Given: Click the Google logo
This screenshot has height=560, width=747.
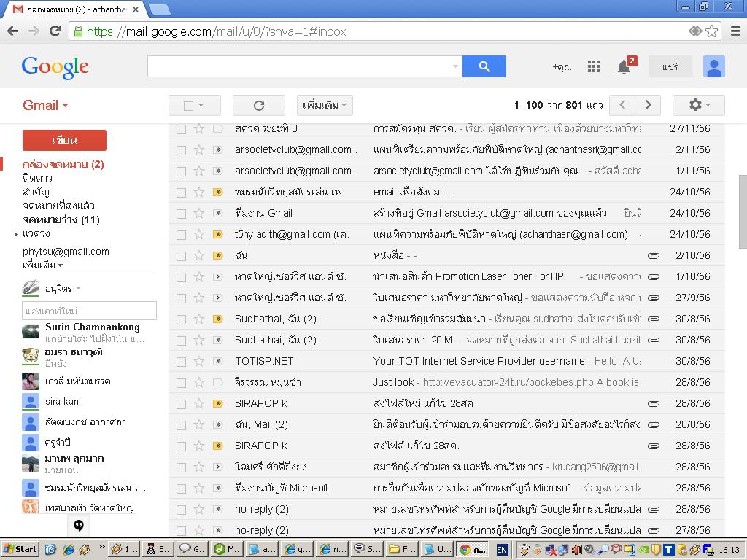Looking at the screenshot, I should pyautogui.click(x=55, y=67).
